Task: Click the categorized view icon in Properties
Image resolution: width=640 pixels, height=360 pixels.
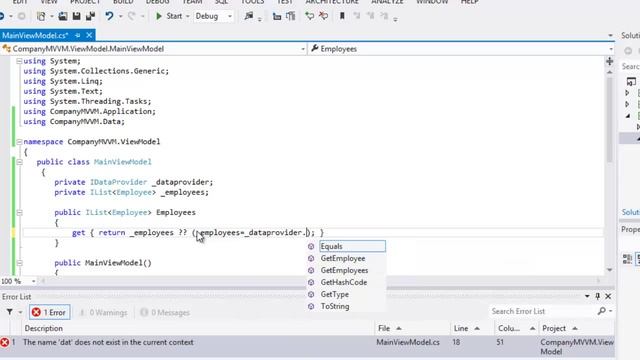Action: point(627,259)
